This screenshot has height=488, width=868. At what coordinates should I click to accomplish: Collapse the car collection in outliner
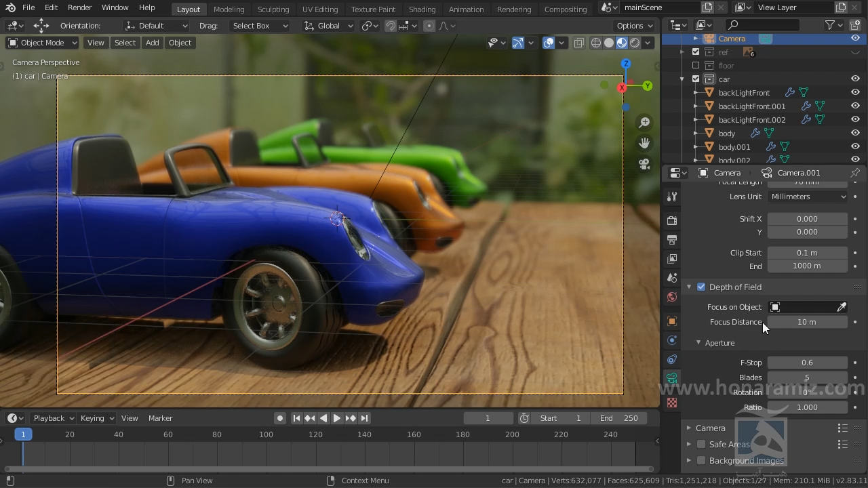coord(682,79)
